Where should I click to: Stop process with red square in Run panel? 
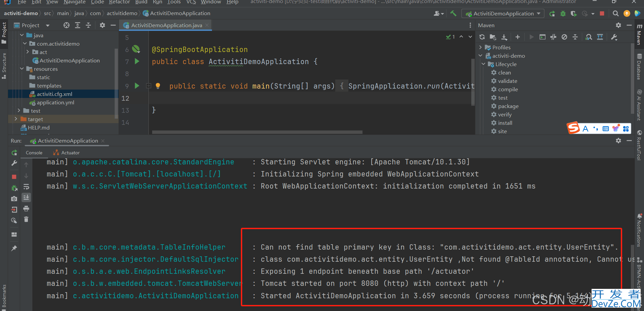click(x=14, y=177)
